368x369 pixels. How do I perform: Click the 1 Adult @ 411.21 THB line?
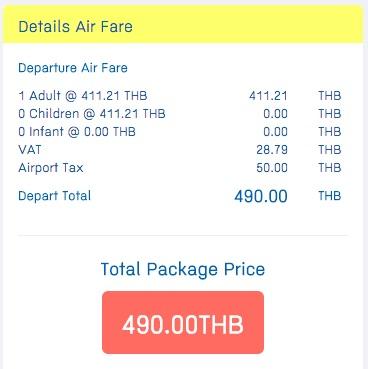pyautogui.click(x=83, y=96)
